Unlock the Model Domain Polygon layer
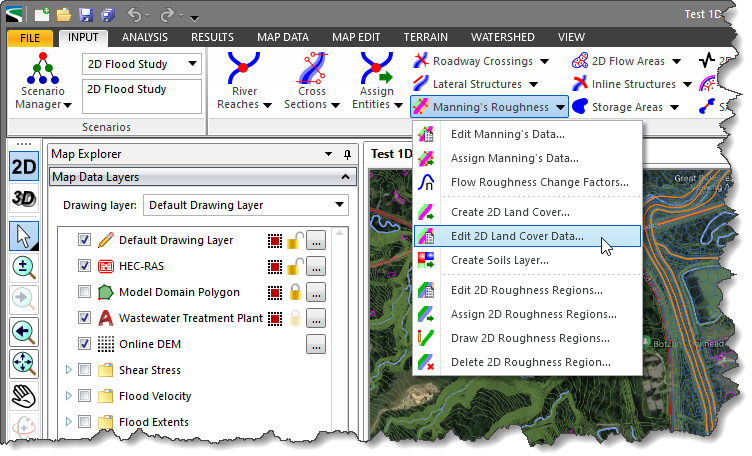Screen dimensions: 752x456 (295, 292)
